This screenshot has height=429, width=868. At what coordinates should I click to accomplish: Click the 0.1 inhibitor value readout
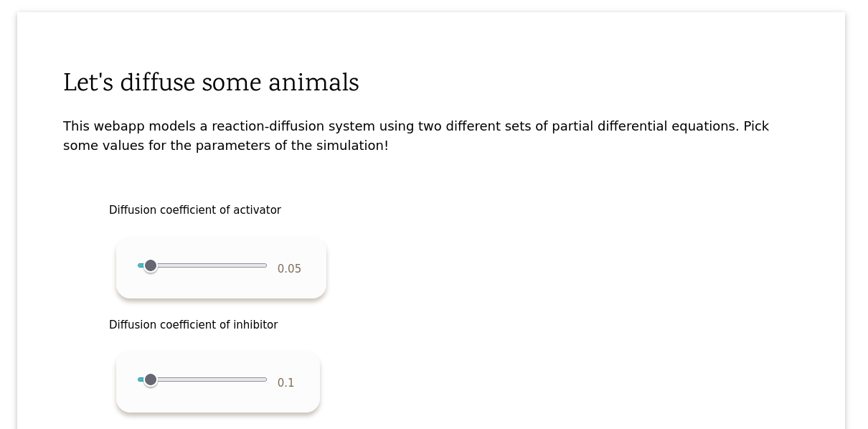click(286, 383)
